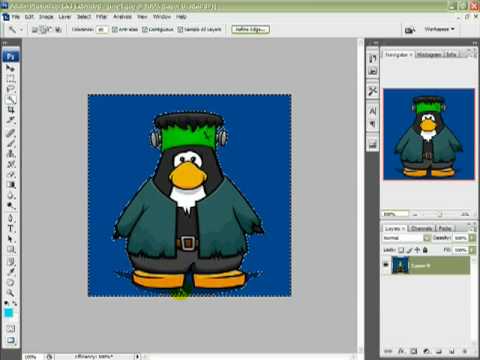Screen dimensions: 480x360
Task: Open the Opacity slider arrow
Action: [x=472, y=238]
